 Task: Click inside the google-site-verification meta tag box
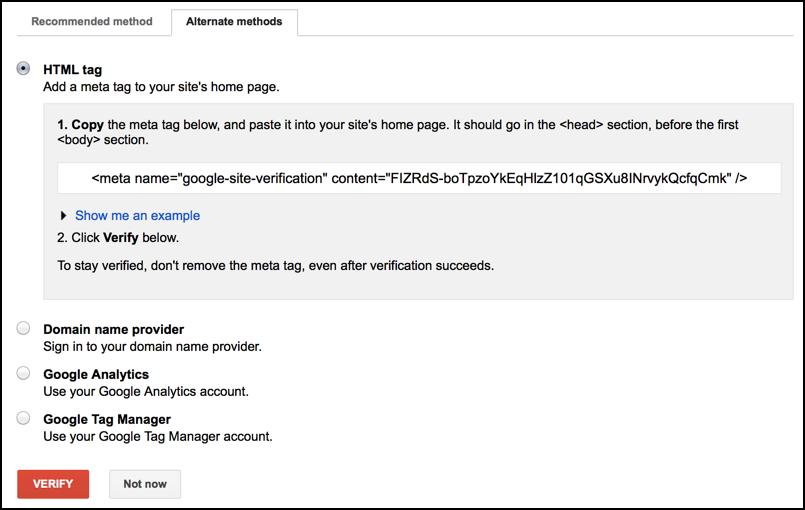click(x=419, y=178)
